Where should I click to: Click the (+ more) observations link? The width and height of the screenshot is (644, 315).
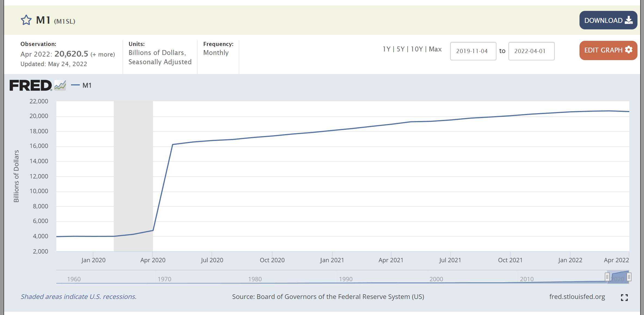click(x=103, y=54)
